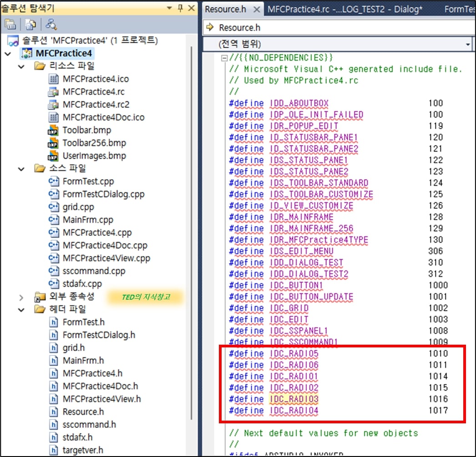Screen dimensions: 476x457
Task: Select UserImages.bmp bitmap icon
Action: tap(53, 156)
